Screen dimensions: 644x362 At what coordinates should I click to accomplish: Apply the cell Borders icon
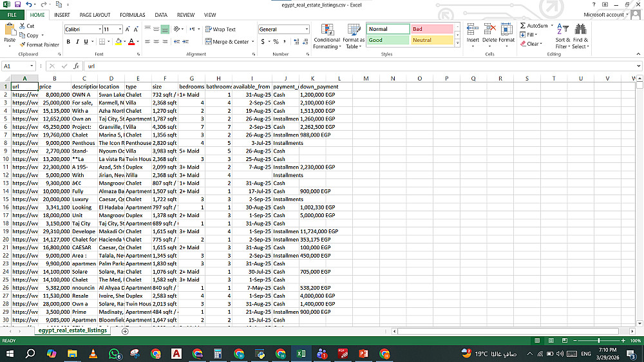pyautogui.click(x=102, y=41)
